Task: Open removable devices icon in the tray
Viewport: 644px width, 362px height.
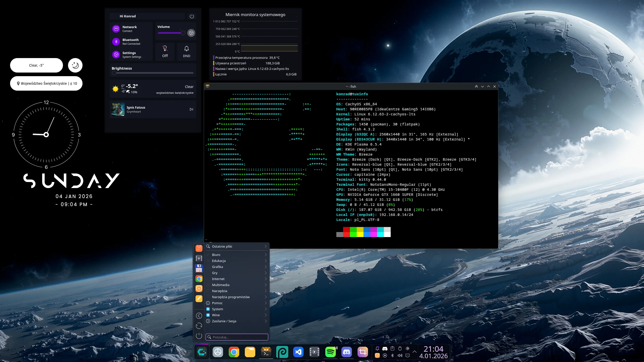Action: point(400,348)
